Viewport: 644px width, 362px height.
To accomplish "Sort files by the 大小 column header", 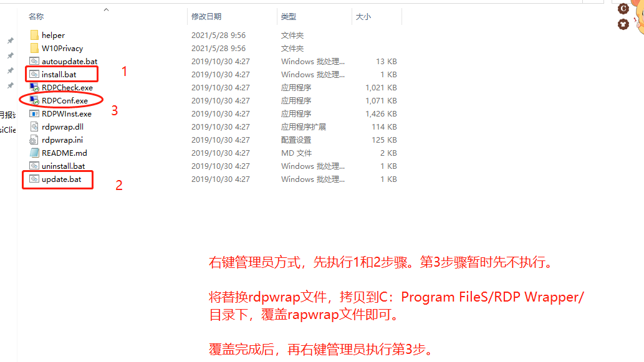I will [362, 16].
